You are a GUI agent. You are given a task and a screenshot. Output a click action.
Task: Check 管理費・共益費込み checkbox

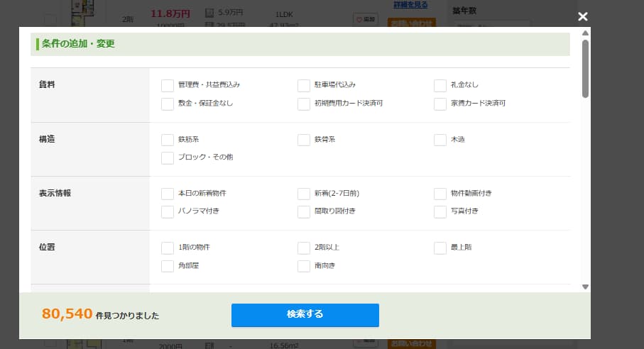(167, 85)
